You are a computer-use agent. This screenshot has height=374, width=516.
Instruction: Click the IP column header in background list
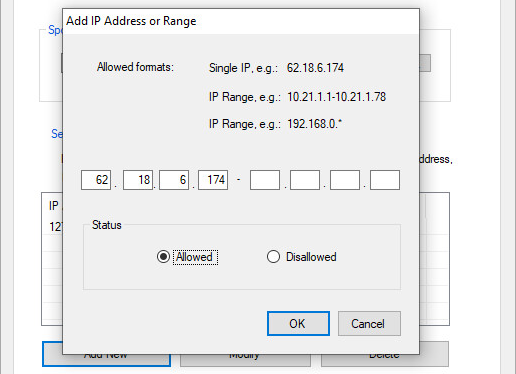[x=53, y=206]
